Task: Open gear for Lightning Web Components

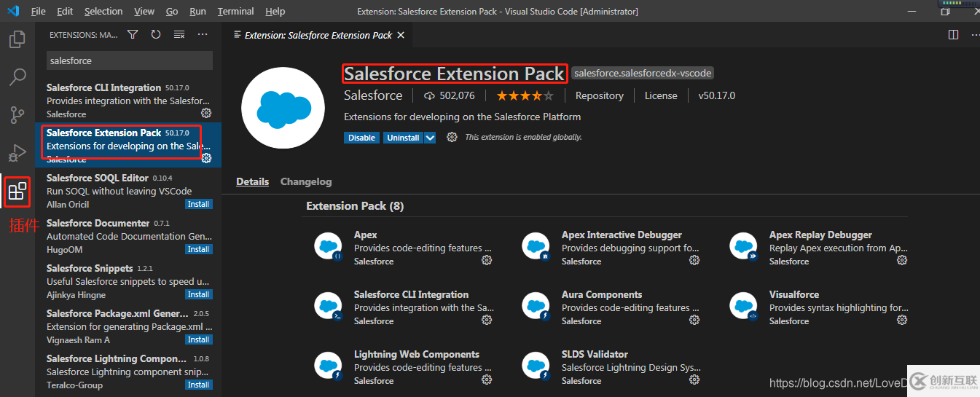Action: point(487,380)
